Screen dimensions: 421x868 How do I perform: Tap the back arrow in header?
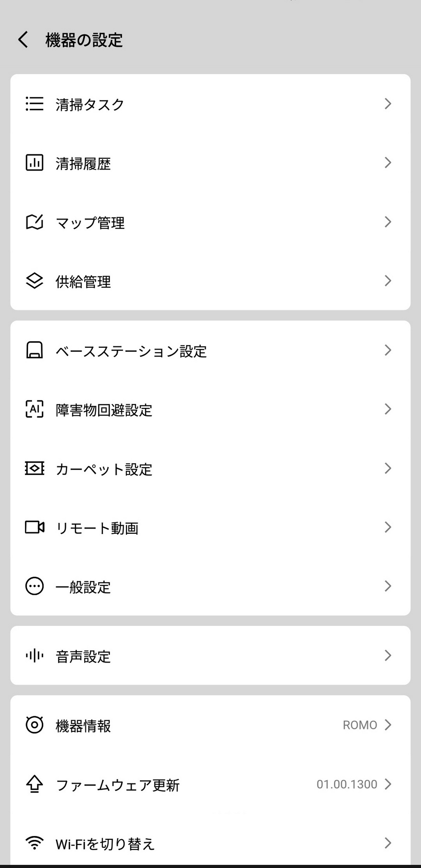tap(23, 40)
